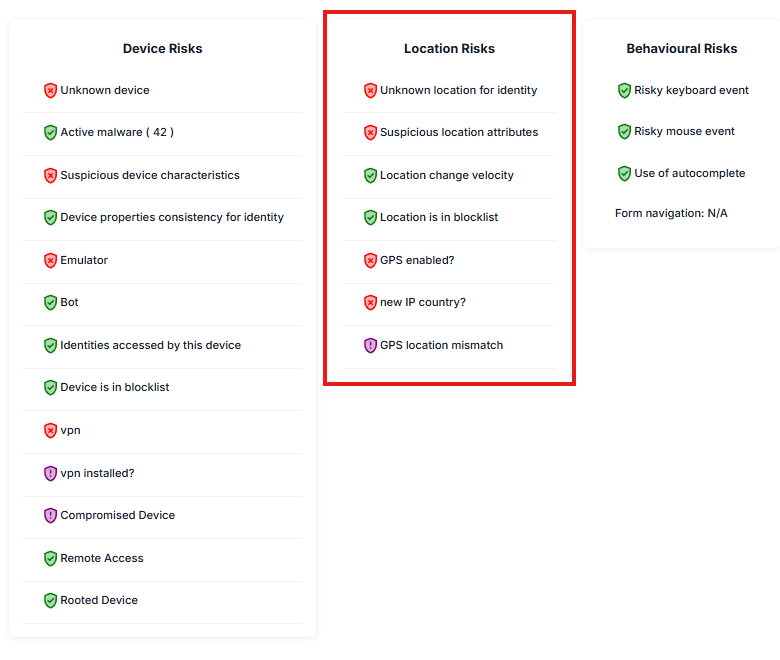Click the Suspicious device characteristics label
Screen dimensions: 780x660
click(x=150, y=175)
